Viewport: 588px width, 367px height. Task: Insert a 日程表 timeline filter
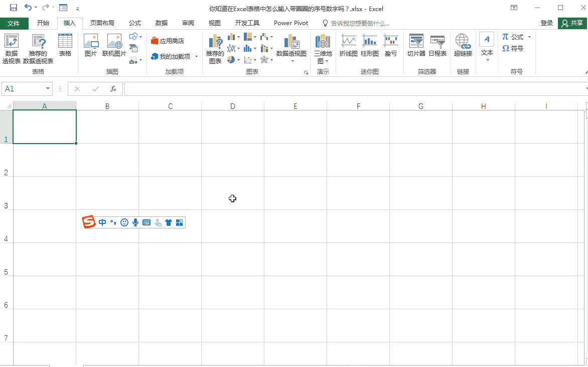click(437, 45)
